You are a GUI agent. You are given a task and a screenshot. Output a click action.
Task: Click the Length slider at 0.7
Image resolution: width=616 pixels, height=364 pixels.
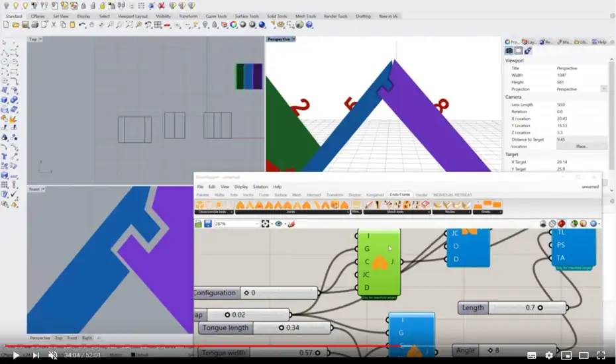point(512,308)
